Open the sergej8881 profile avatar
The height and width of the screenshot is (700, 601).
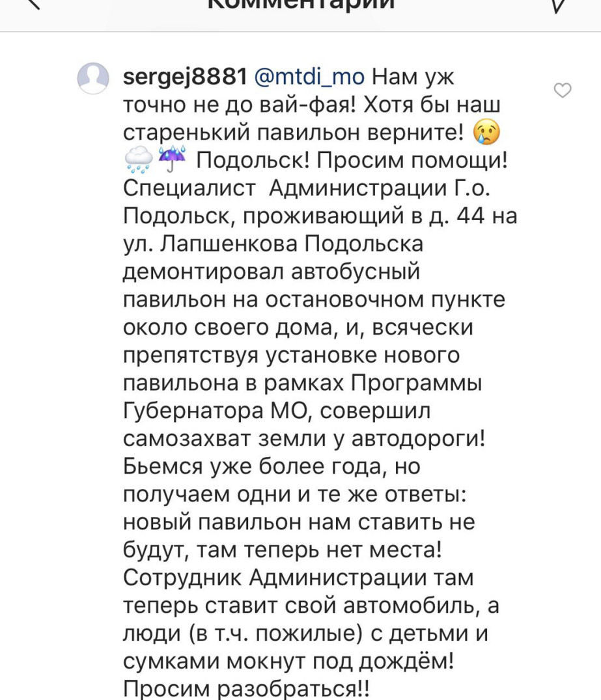[x=93, y=79]
